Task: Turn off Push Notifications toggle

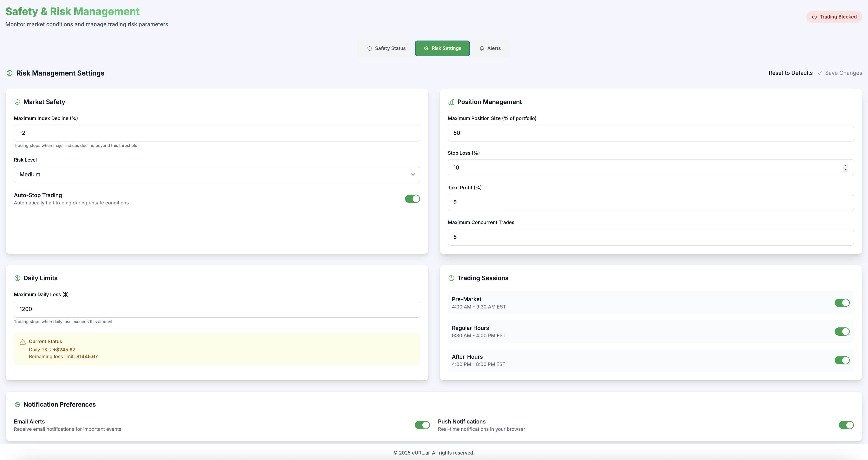Action: [x=846, y=425]
